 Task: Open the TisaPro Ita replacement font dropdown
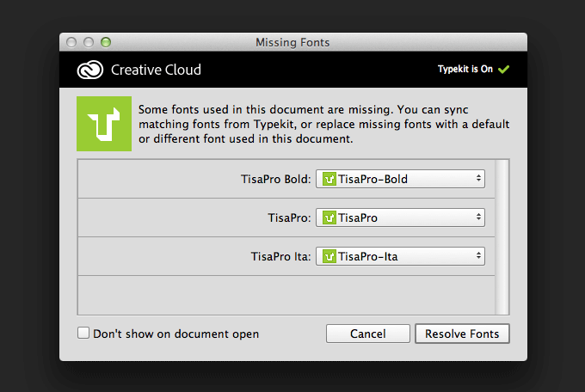[400, 256]
